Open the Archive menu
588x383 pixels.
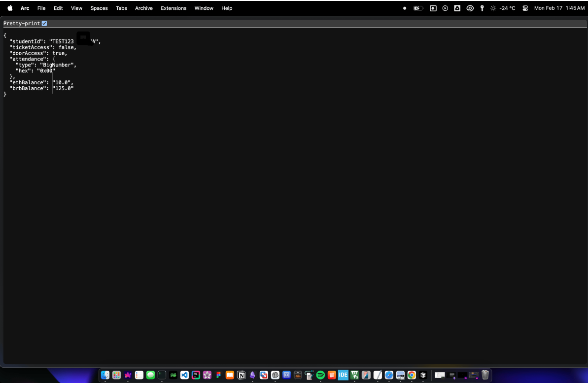pos(143,8)
